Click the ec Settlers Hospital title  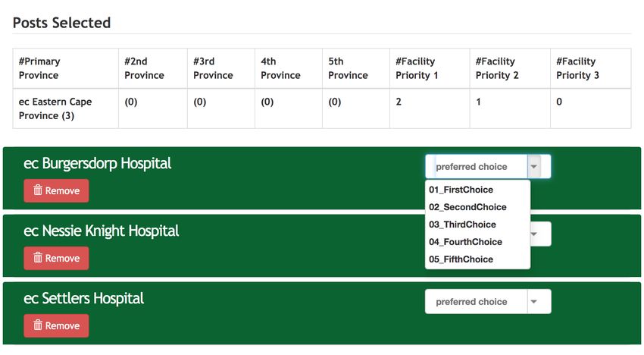coord(84,298)
